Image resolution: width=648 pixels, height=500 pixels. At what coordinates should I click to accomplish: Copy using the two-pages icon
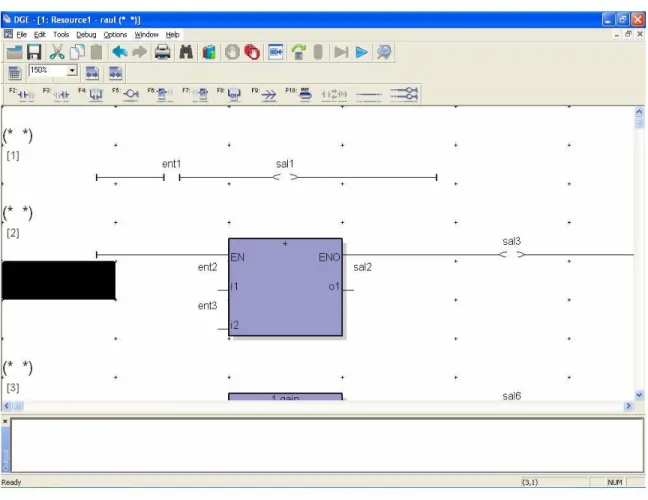pyautogui.click(x=77, y=52)
